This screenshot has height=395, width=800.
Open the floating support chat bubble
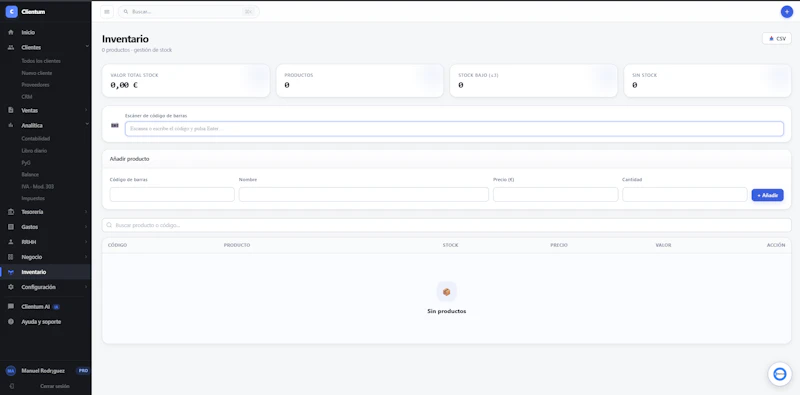coord(780,374)
